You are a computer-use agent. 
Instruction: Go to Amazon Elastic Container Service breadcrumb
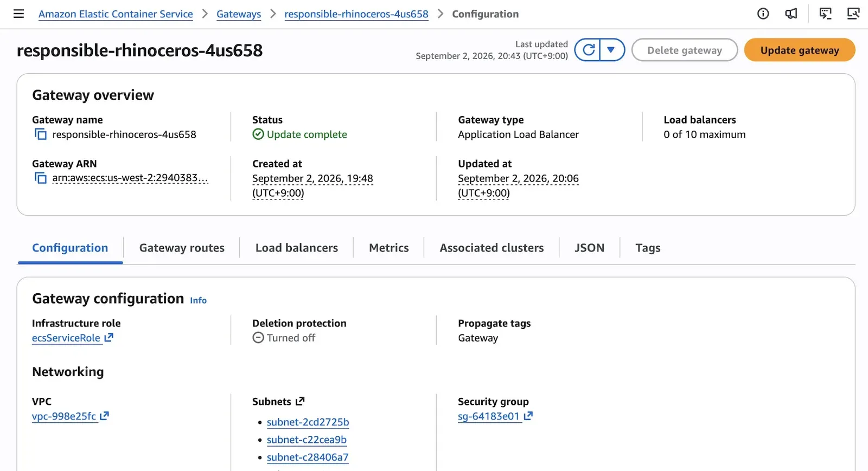pos(116,14)
